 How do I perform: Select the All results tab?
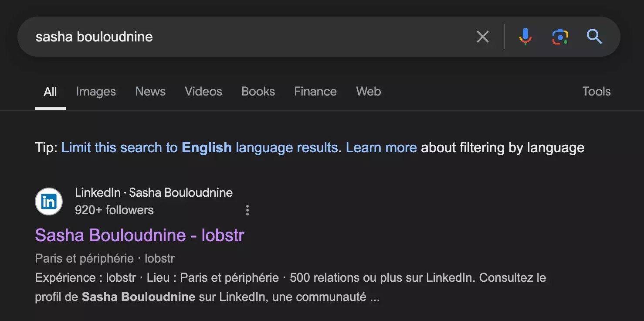tap(50, 92)
